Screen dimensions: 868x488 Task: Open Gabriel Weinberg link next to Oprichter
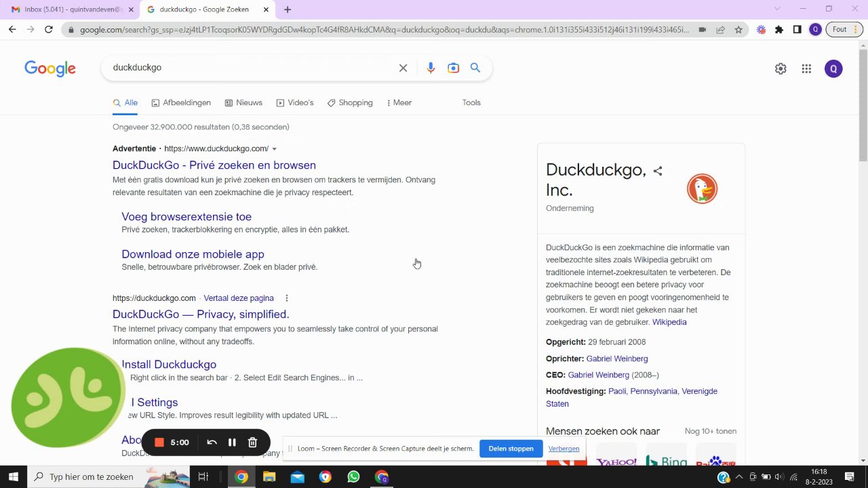617,359
